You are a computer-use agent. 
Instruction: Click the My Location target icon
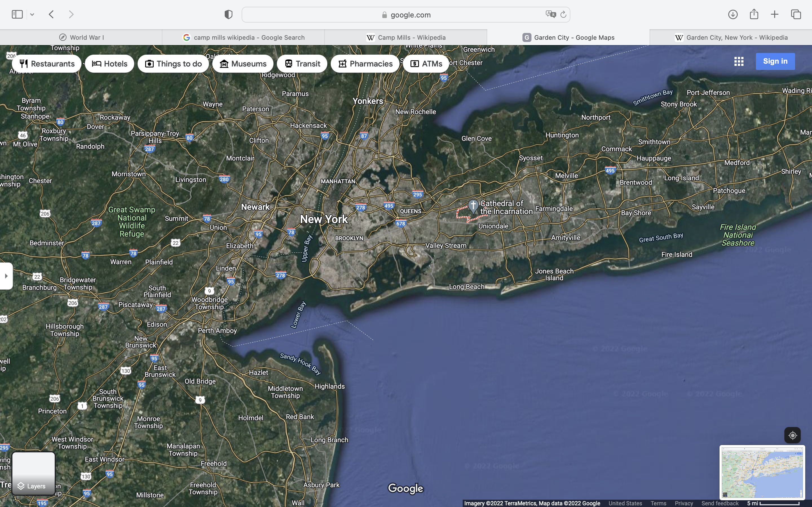point(793,435)
